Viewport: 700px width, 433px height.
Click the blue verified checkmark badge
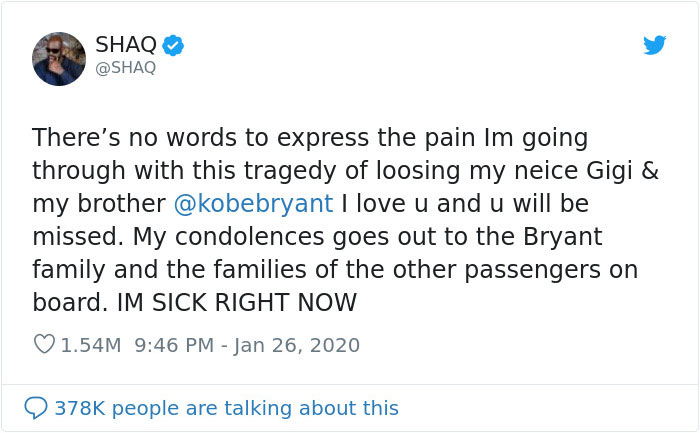172,45
